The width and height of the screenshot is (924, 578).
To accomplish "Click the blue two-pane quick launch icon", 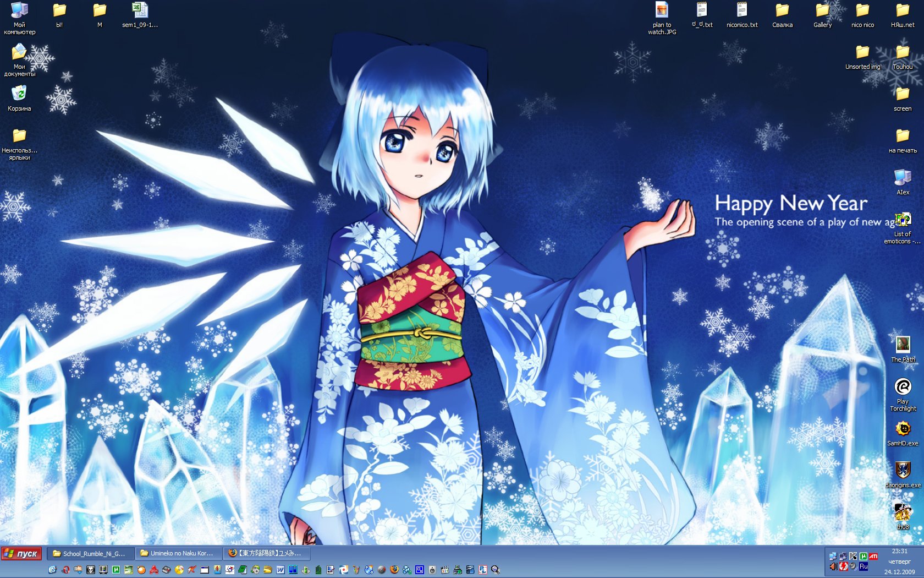I will pyautogui.click(x=293, y=570).
